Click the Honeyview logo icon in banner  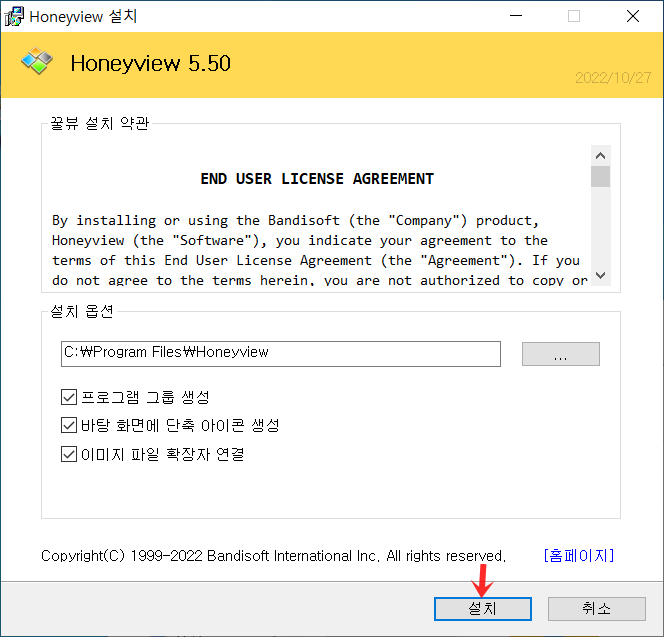coord(37,61)
